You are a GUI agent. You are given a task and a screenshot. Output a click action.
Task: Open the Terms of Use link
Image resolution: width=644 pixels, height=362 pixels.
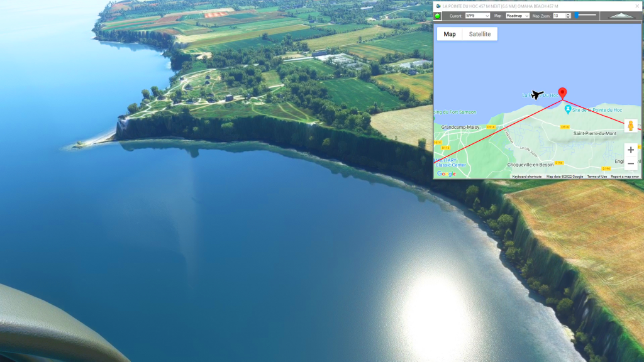coord(597,177)
